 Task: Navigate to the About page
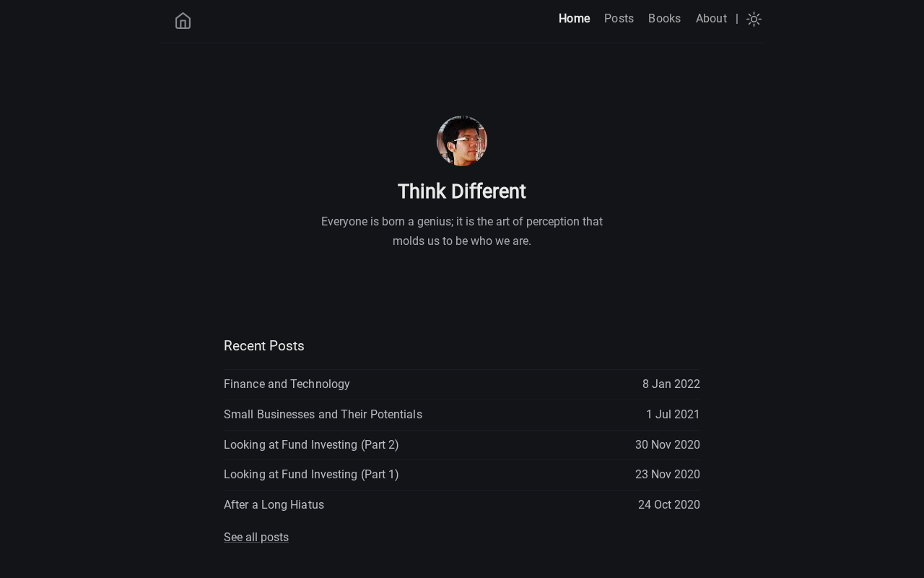tap(711, 19)
